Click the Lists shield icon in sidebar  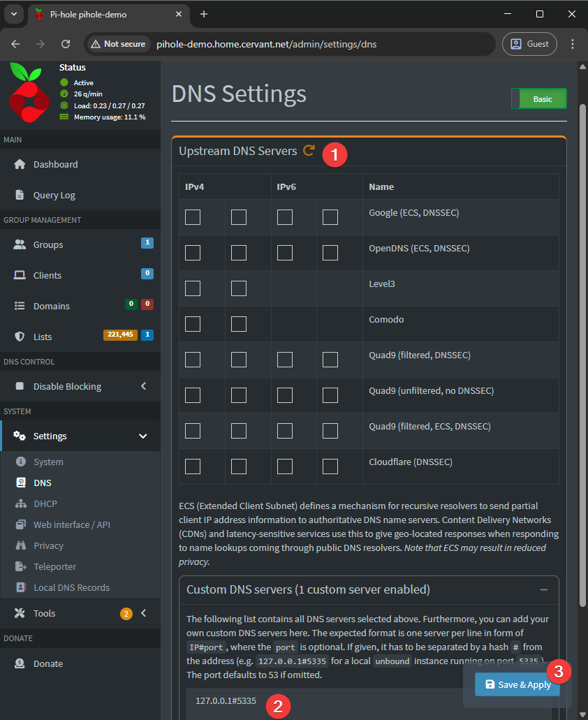coord(20,337)
